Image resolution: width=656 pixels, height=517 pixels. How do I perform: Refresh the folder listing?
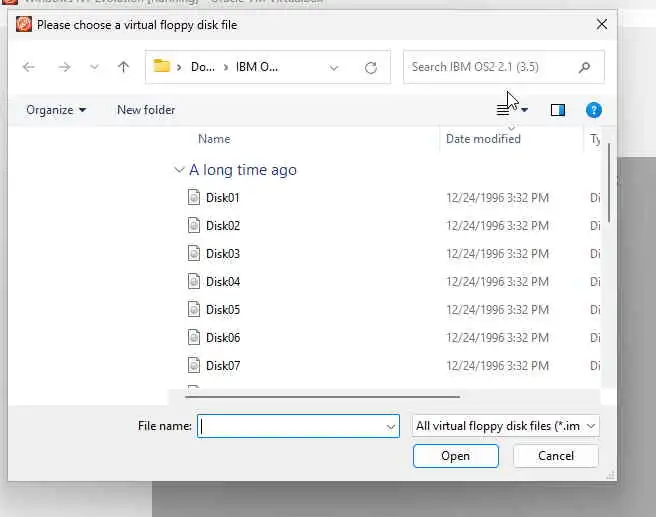tap(371, 68)
